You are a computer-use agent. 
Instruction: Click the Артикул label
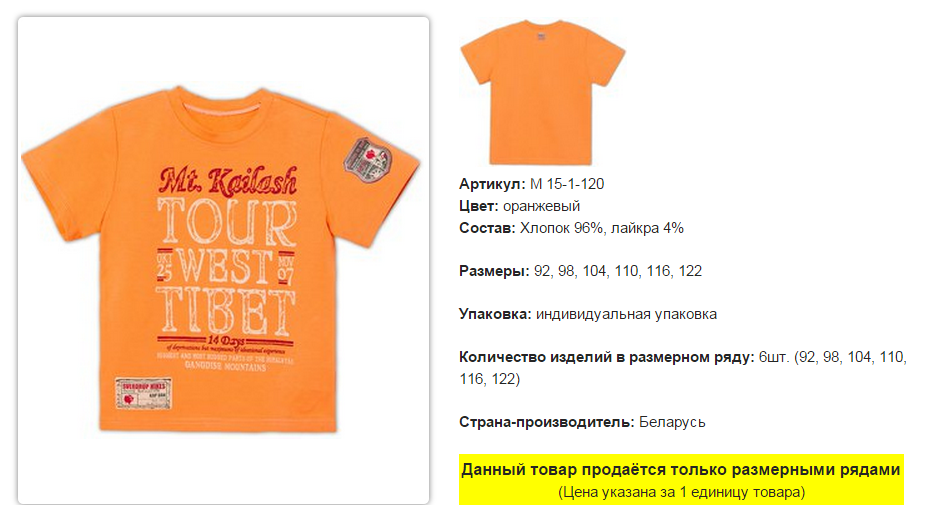coord(492,184)
